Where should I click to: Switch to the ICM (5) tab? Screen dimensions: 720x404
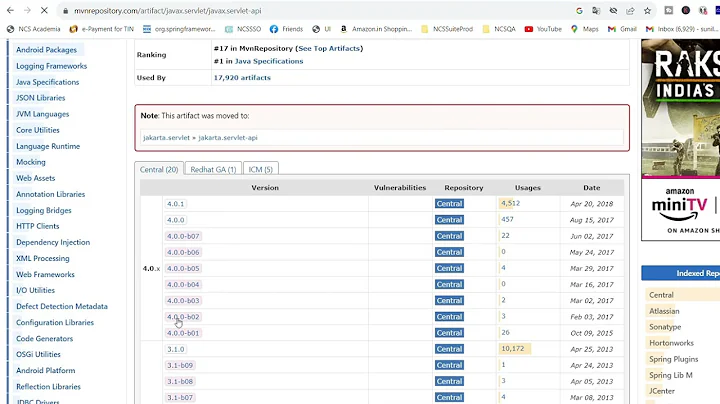260,169
